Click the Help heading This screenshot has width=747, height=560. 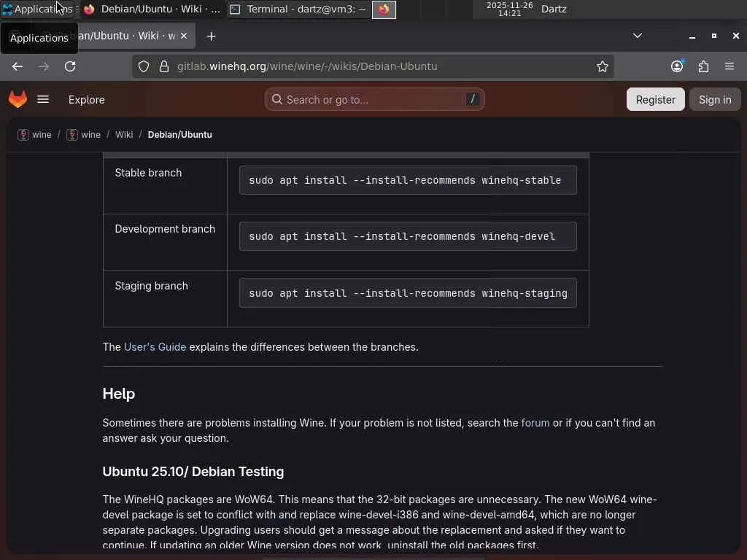(119, 394)
